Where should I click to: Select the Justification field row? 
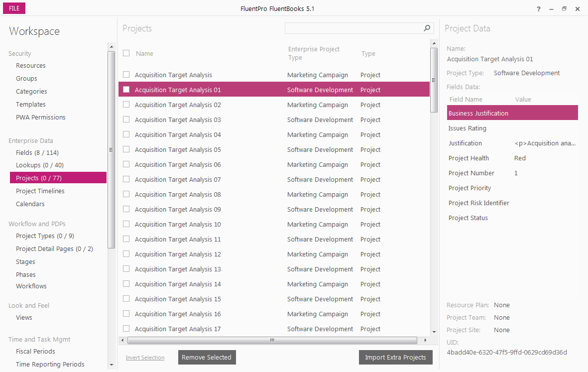[x=512, y=143]
